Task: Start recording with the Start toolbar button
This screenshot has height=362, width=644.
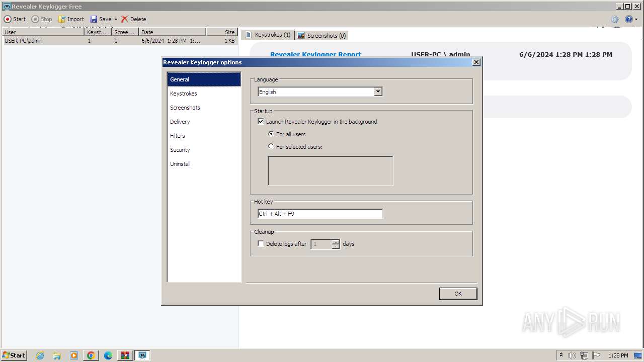Action: click(15, 19)
